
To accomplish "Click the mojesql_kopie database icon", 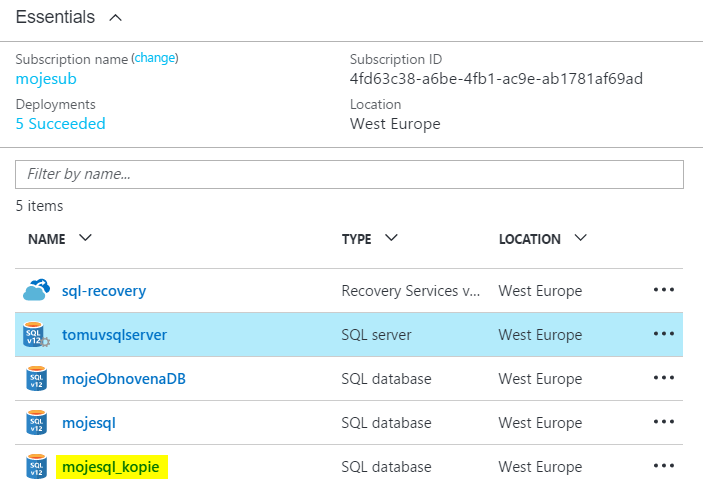I will point(36,466).
